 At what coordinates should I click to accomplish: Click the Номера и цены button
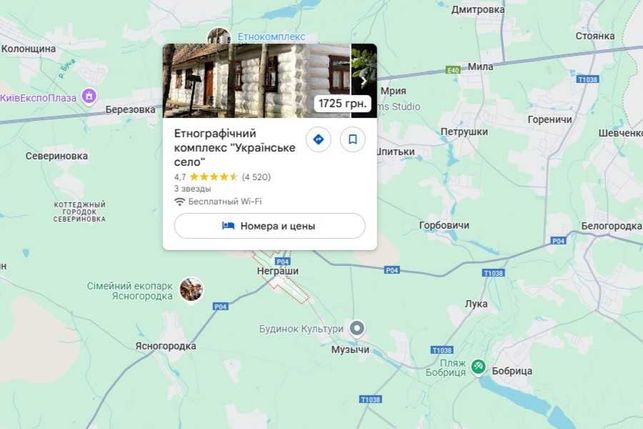point(269,226)
